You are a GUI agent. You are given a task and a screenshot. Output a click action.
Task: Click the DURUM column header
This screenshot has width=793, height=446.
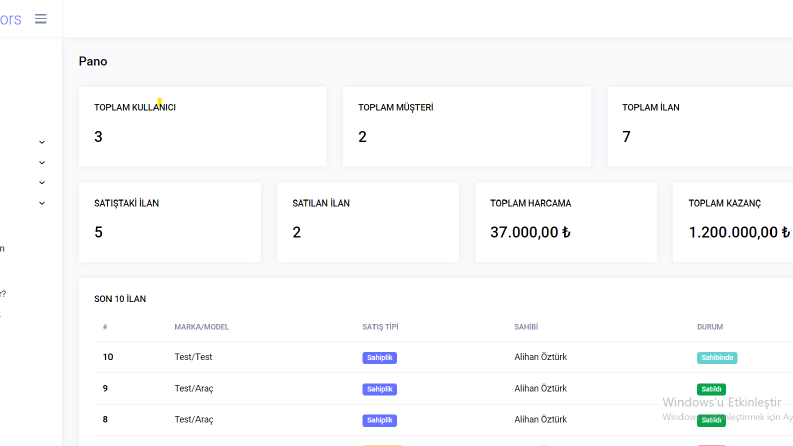[x=710, y=327]
